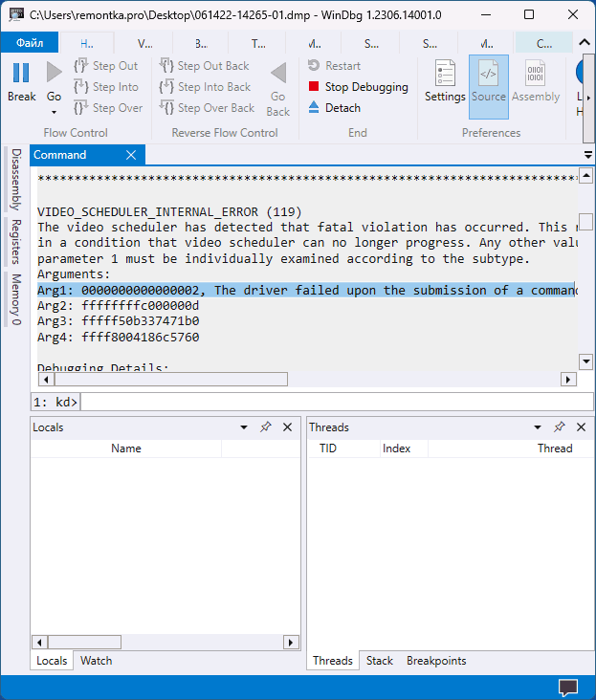Viewport: 596px width, 700px height.
Task: Switch to the T... ribbon tab
Action: [258, 43]
